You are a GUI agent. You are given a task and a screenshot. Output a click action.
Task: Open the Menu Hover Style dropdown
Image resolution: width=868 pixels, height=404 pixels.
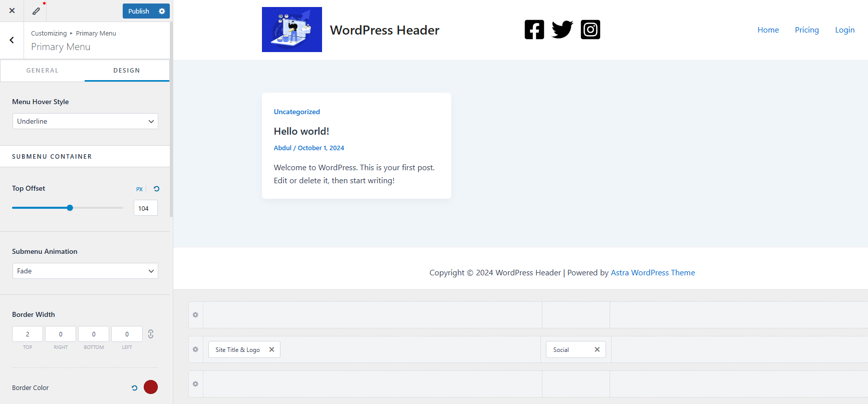[x=85, y=121]
